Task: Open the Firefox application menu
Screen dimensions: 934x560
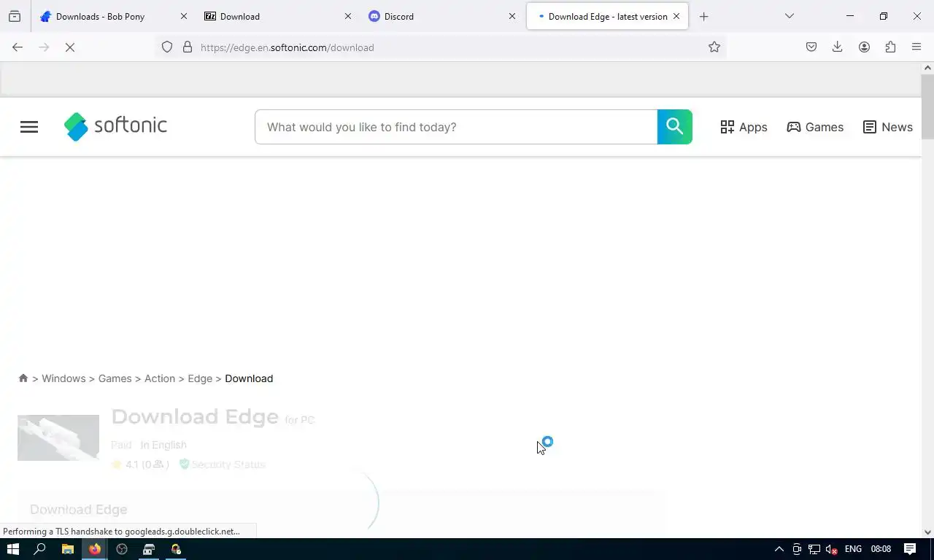Action: pos(916,47)
